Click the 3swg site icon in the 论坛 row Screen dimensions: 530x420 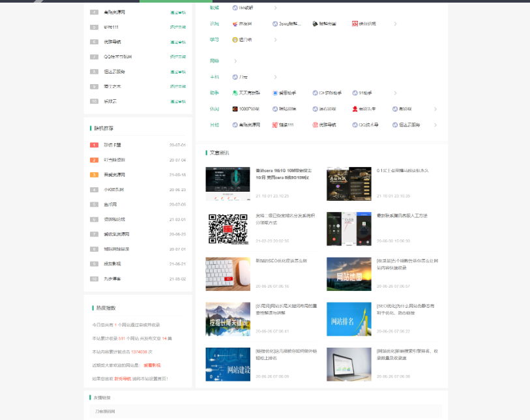275,23
